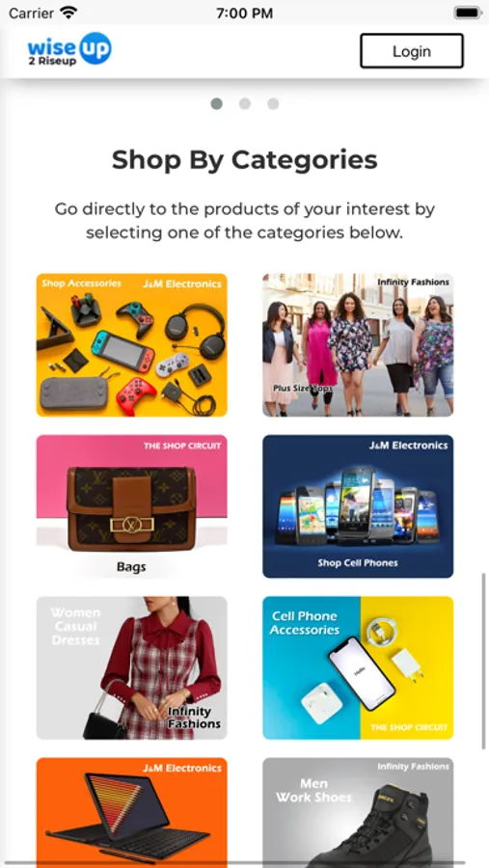The height and width of the screenshot is (868, 489).
Task: Open the Men Work Shoes category
Action: coord(358,812)
